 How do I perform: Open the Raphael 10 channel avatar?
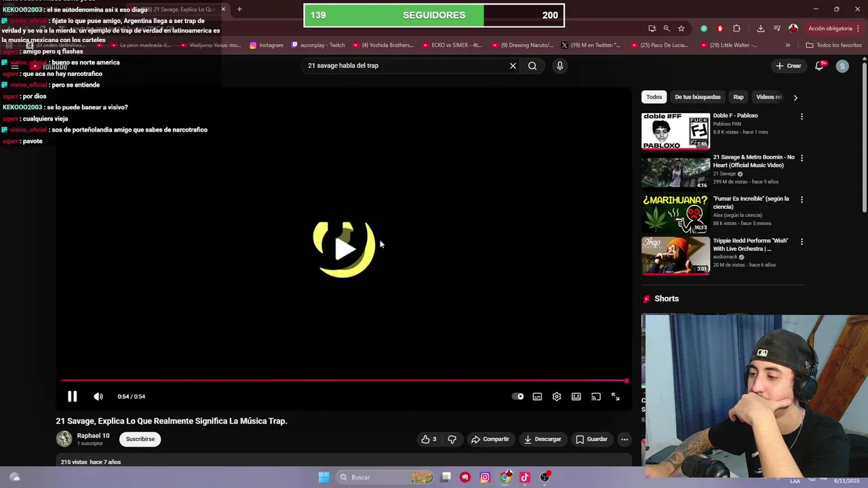[x=64, y=439]
